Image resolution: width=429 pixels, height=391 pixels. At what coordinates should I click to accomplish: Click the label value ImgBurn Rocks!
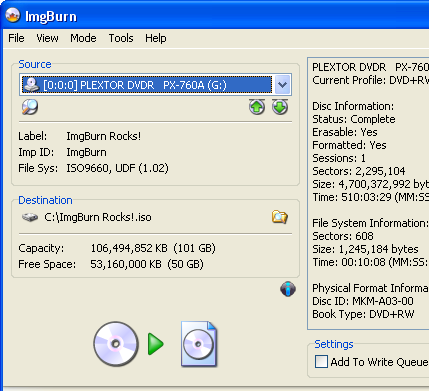click(104, 136)
